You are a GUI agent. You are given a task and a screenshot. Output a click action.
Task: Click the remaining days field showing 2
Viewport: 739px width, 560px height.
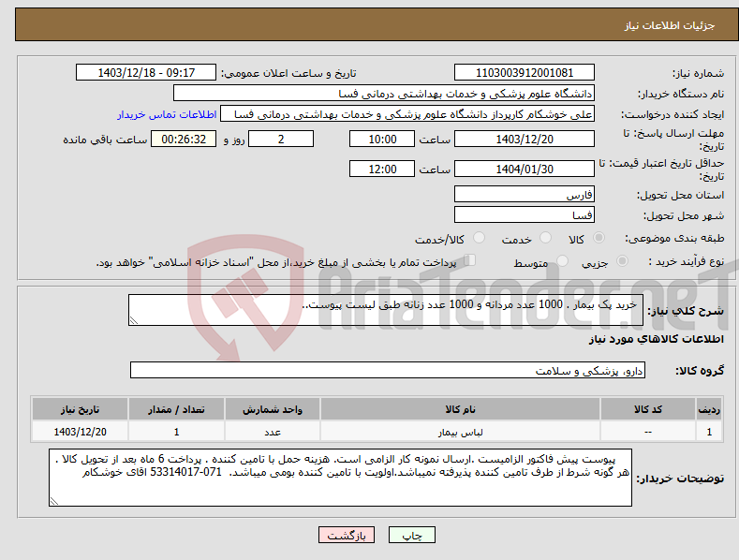281,139
